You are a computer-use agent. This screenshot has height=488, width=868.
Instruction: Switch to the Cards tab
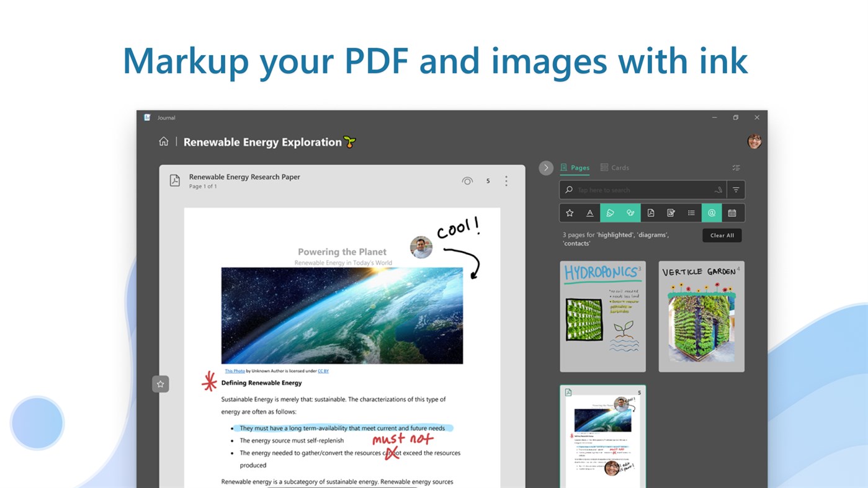click(x=614, y=167)
